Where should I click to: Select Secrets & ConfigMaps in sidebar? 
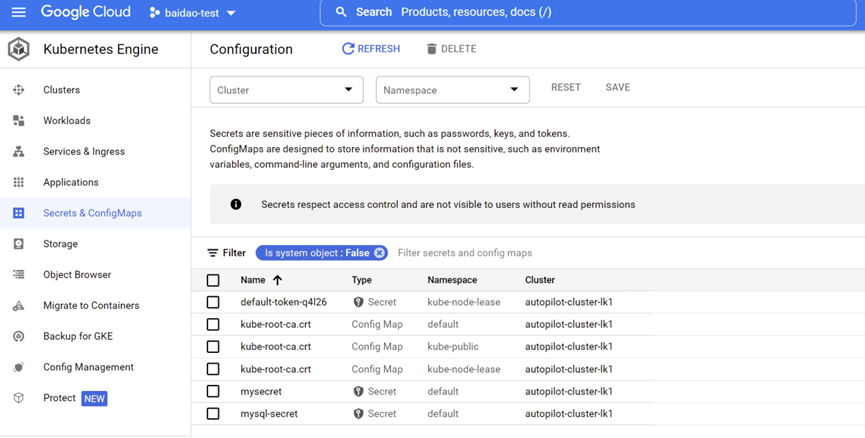pos(92,213)
